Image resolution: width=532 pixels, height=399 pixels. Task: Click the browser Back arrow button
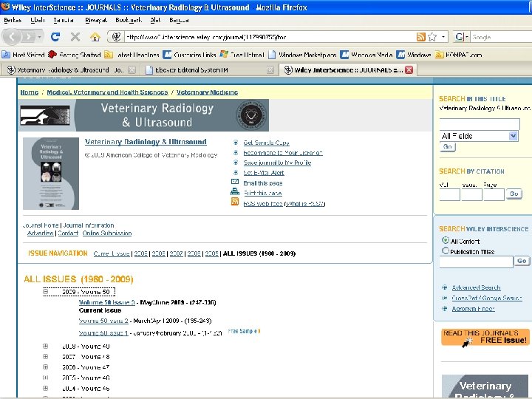point(12,37)
